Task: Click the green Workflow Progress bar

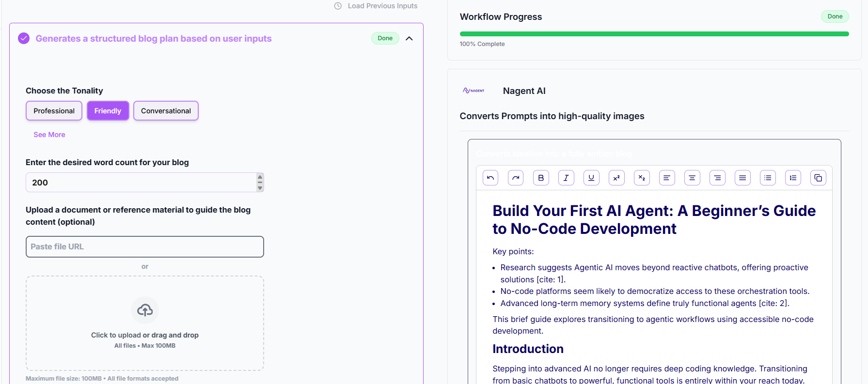Action: pyautogui.click(x=654, y=34)
